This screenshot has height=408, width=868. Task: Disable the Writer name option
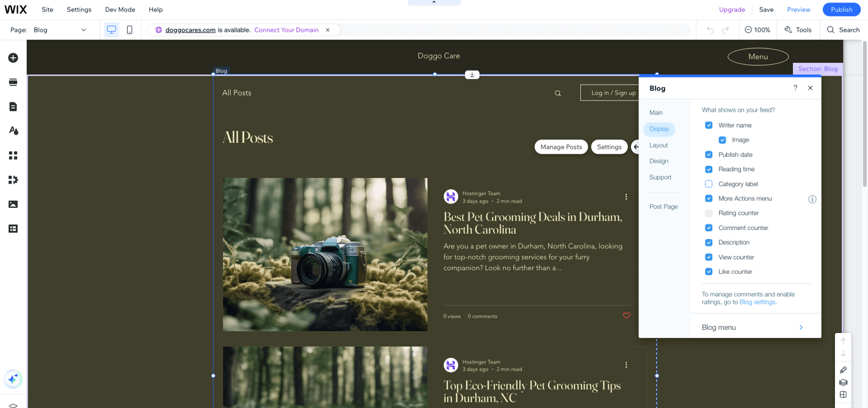pyautogui.click(x=709, y=125)
